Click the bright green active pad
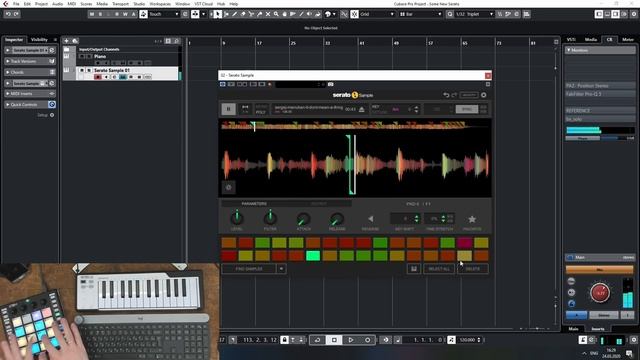Screen dimensions: 640x360 313,256
